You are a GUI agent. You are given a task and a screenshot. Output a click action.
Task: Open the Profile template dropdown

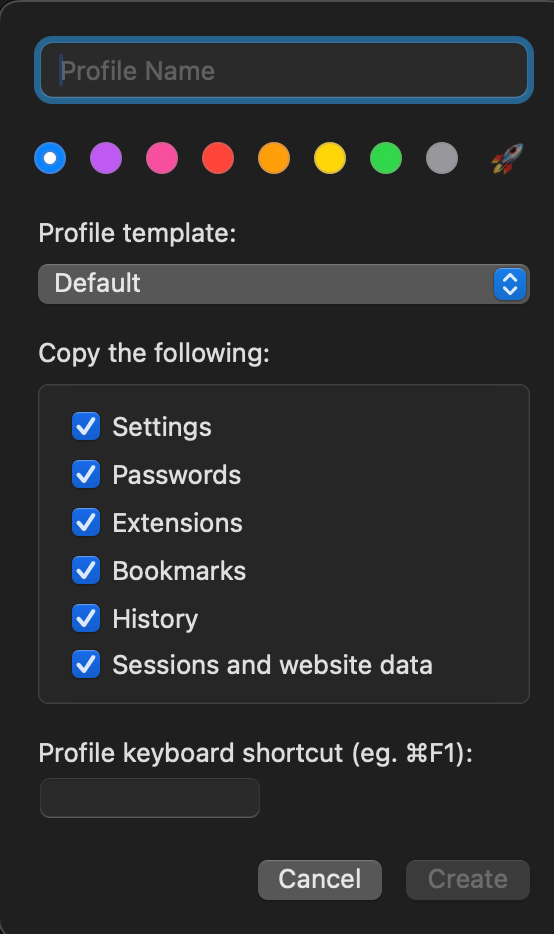click(x=284, y=284)
